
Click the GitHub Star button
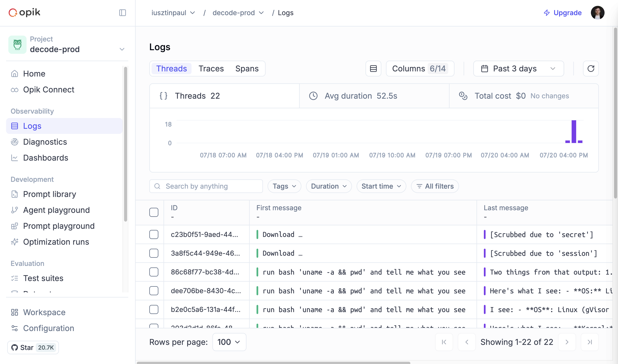tap(33, 347)
